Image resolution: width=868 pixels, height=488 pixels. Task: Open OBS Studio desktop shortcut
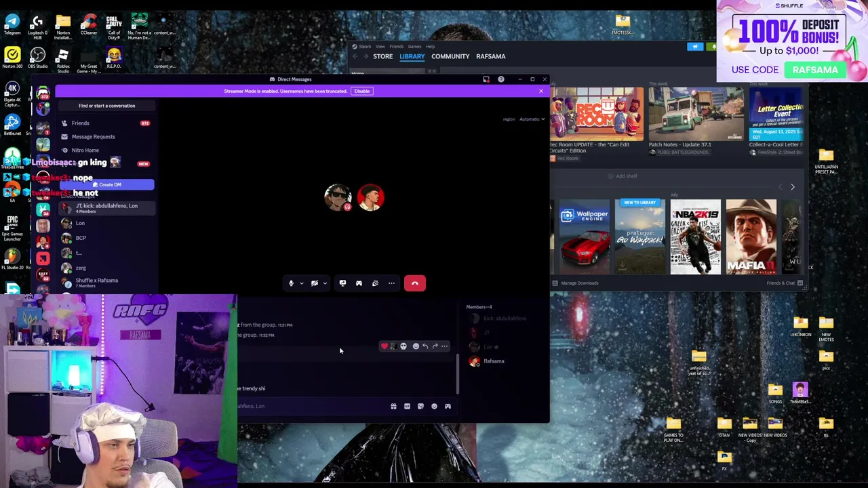click(37, 58)
